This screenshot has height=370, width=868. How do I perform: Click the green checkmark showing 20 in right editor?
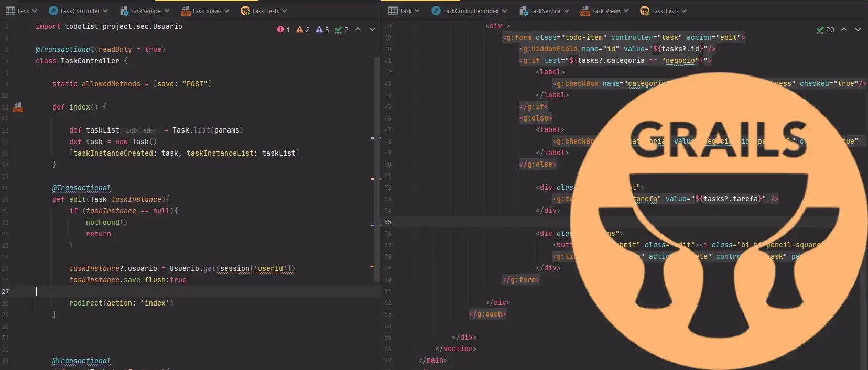pyautogui.click(x=825, y=30)
